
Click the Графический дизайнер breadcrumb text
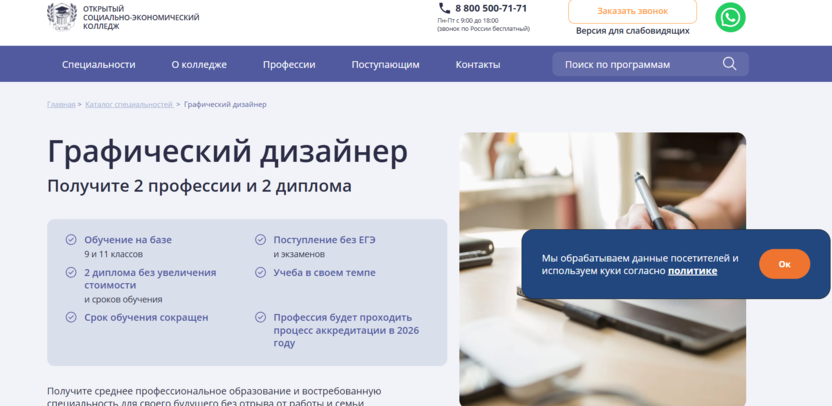point(225,105)
